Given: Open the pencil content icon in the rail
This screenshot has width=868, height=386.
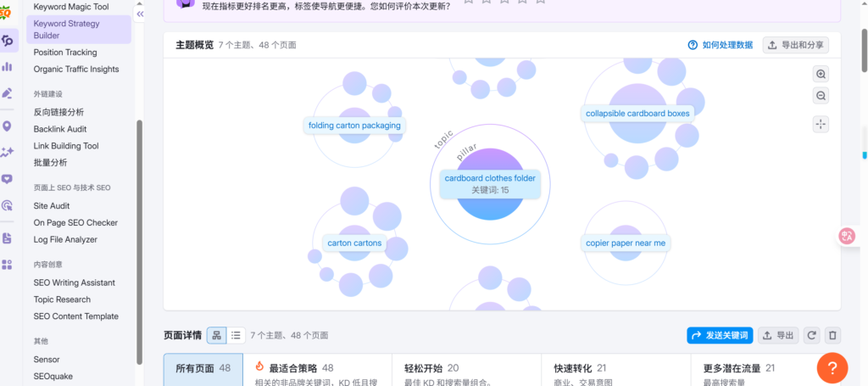Looking at the screenshot, I should click(7, 93).
